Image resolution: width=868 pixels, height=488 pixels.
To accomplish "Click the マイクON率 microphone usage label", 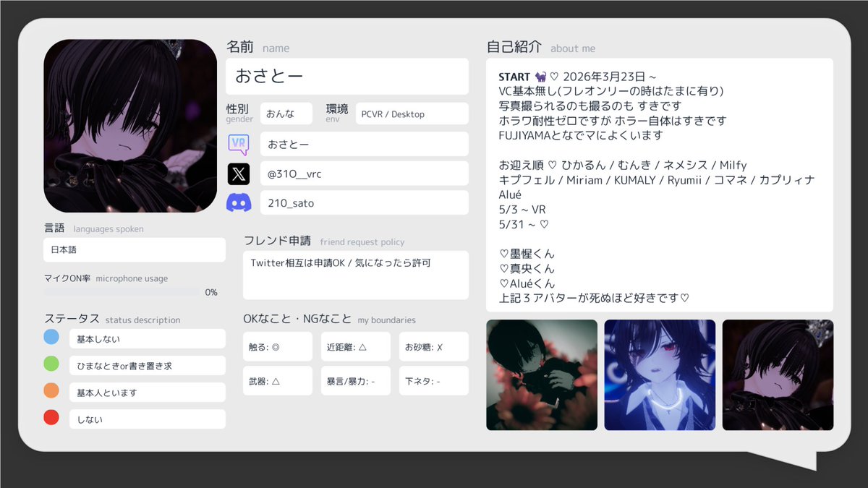I will pyautogui.click(x=106, y=278).
